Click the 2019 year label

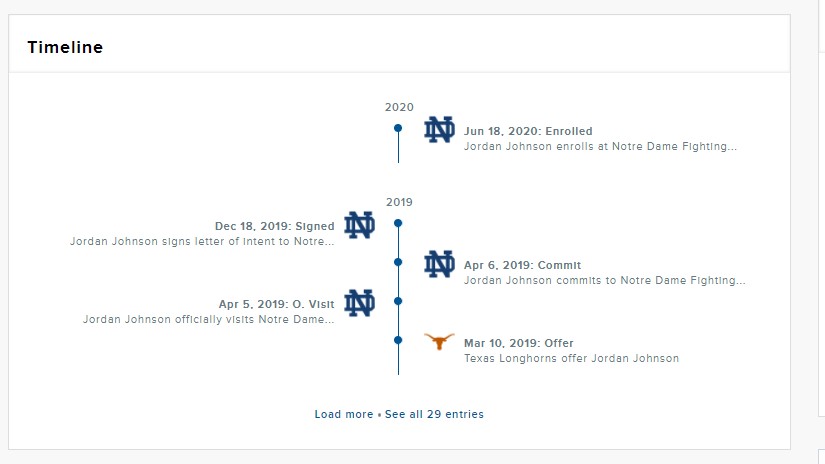[x=399, y=202]
